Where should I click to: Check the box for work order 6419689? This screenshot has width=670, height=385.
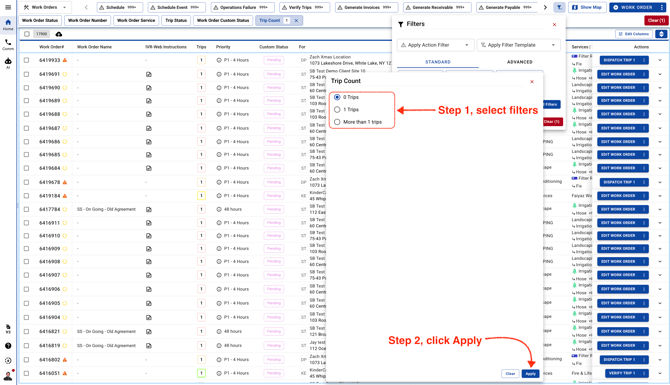(x=26, y=101)
